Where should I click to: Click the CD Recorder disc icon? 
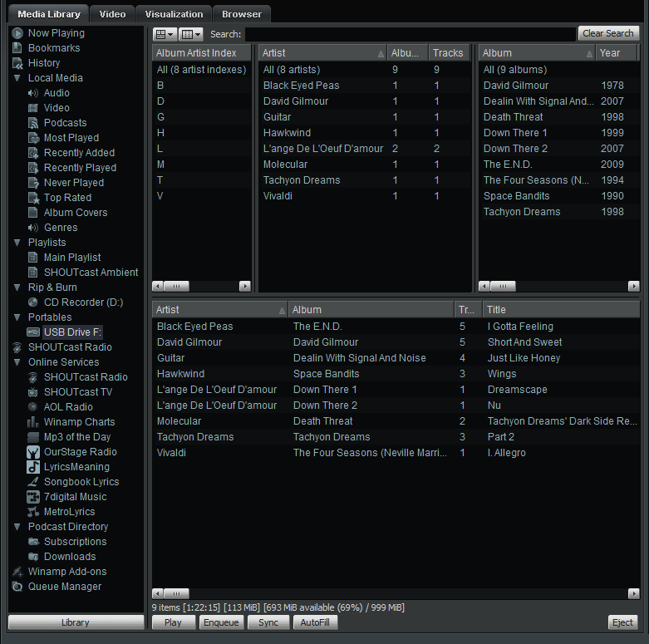tap(32, 302)
